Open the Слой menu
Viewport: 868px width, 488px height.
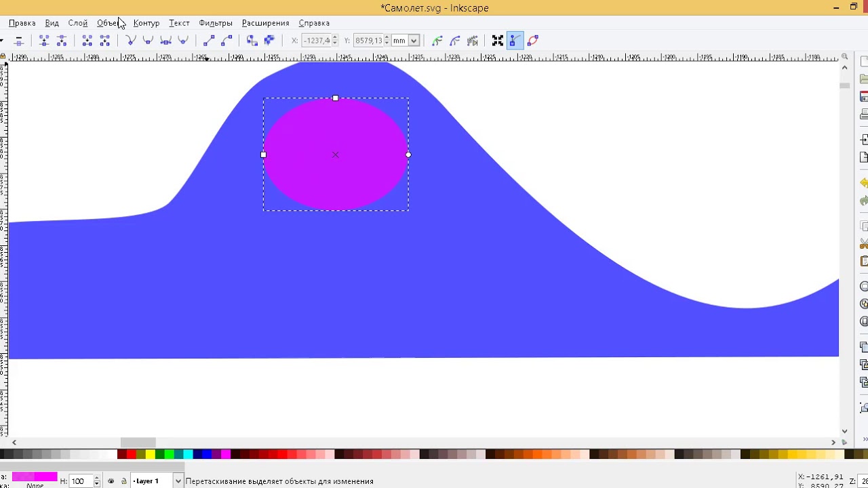[x=78, y=23]
